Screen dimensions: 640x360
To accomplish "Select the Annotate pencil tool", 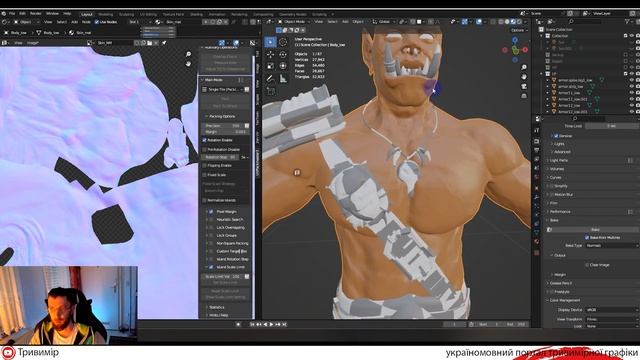I will pos(270,78).
